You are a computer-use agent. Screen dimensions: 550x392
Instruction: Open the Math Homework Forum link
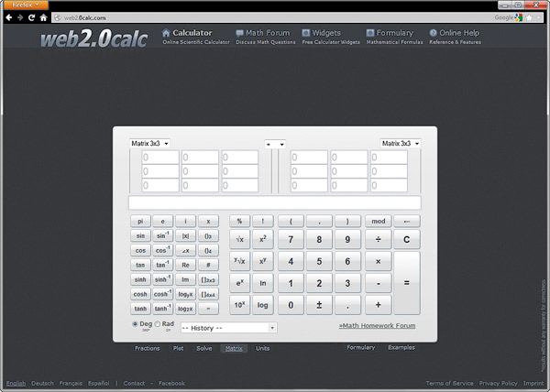(x=377, y=325)
